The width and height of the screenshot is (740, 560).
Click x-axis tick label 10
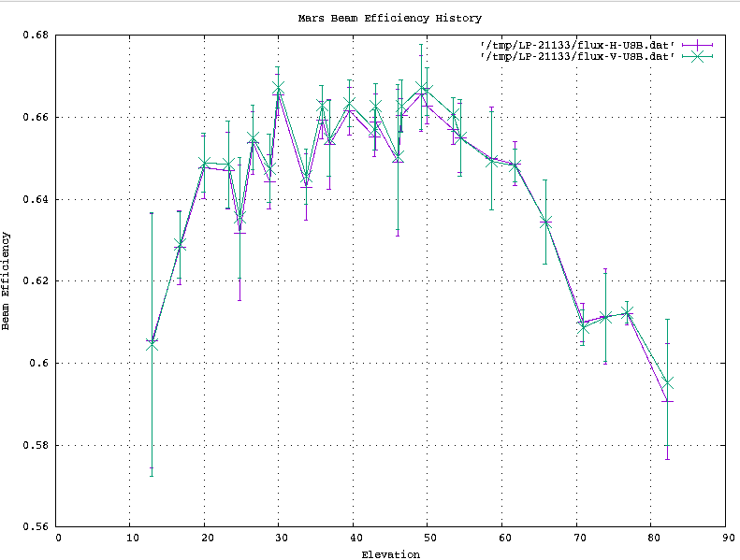pos(132,538)
